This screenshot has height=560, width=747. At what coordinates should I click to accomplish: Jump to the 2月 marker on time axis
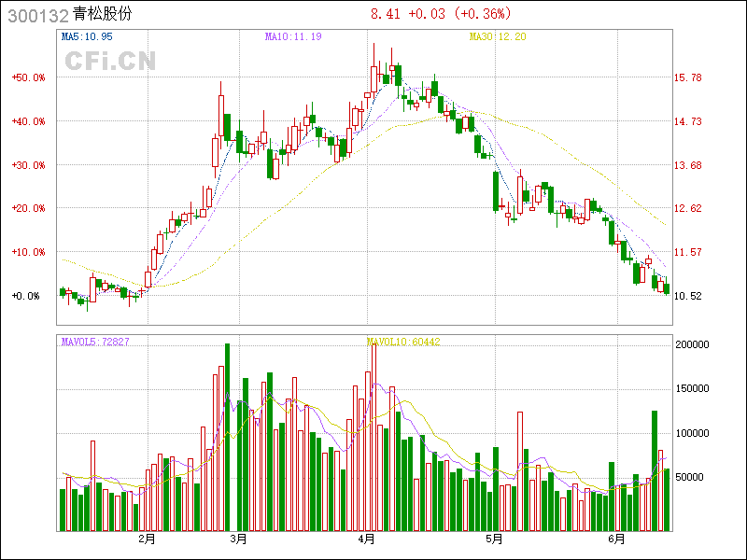tap(147, 539)
